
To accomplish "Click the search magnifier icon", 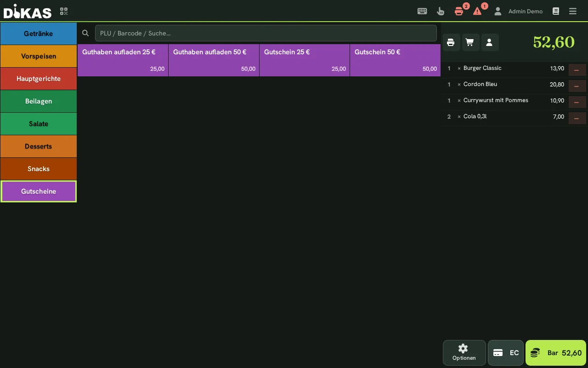I will pyautogui.click(x=85, y=33).
